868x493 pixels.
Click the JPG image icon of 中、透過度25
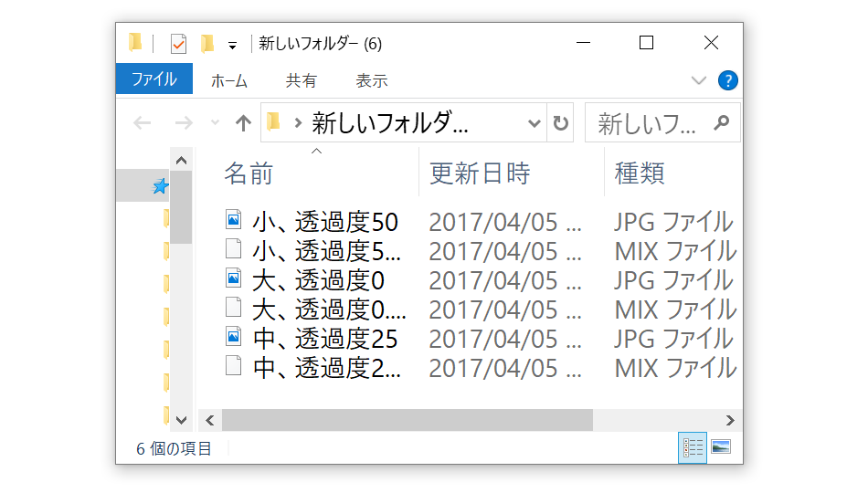point(234,336)
